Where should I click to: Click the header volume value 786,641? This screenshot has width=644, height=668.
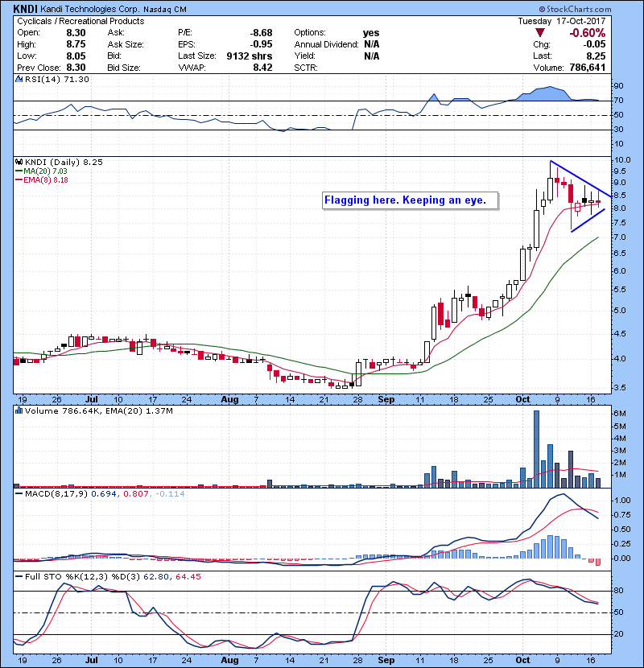click(588, 68)
